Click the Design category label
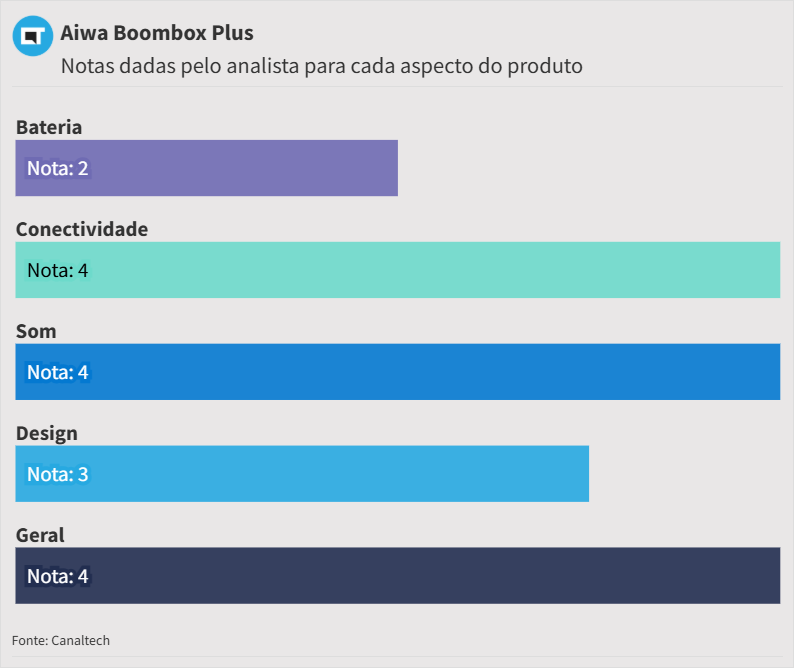794x668 pixels. [47, 433]
